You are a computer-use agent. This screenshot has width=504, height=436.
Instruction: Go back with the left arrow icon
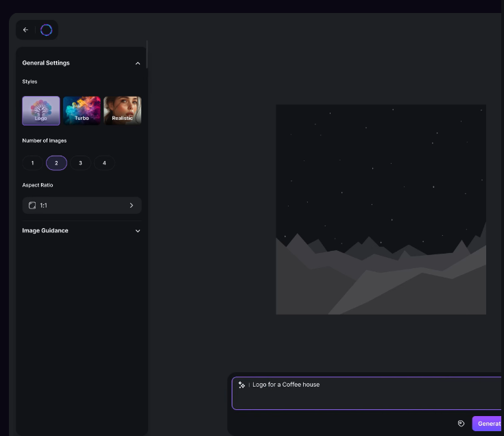point(26,30)
